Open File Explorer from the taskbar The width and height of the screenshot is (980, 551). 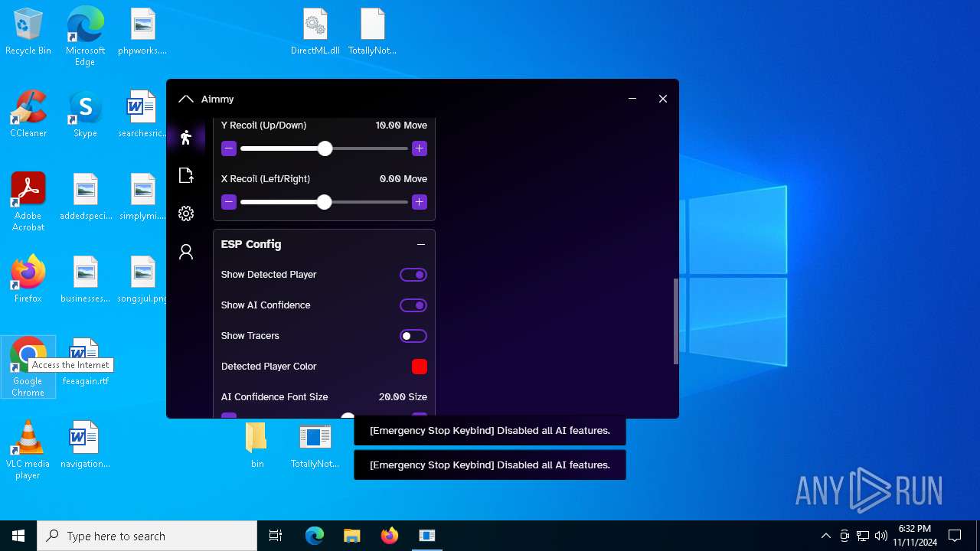tap(352, 536)
